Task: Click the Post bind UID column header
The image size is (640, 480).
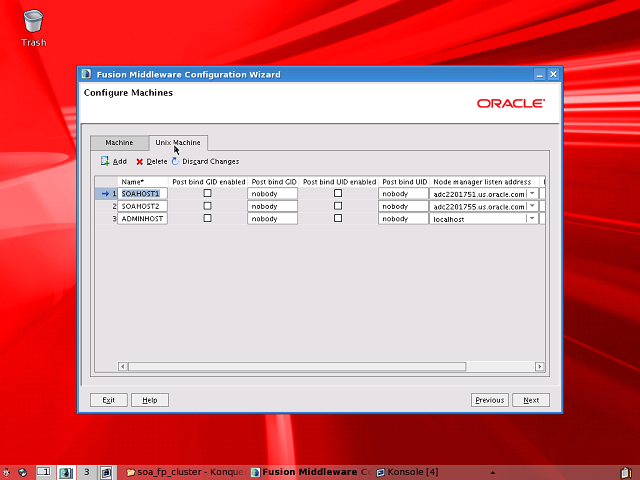Action: pos(404,182)
